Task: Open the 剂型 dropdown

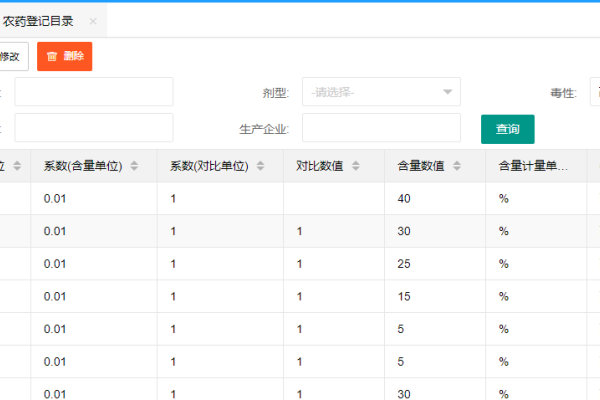Action: [x=381, y=92]
